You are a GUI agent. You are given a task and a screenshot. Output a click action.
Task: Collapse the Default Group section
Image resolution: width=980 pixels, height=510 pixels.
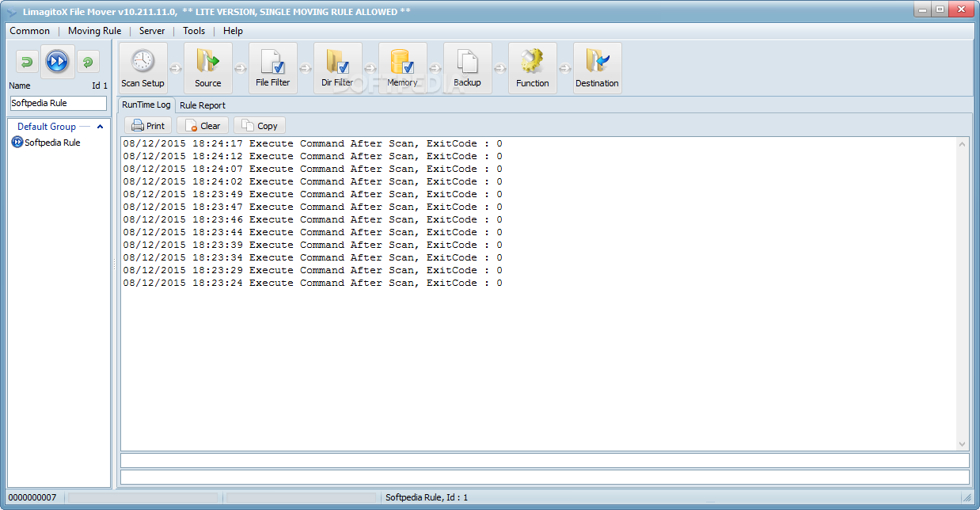[x=100, y=127]
